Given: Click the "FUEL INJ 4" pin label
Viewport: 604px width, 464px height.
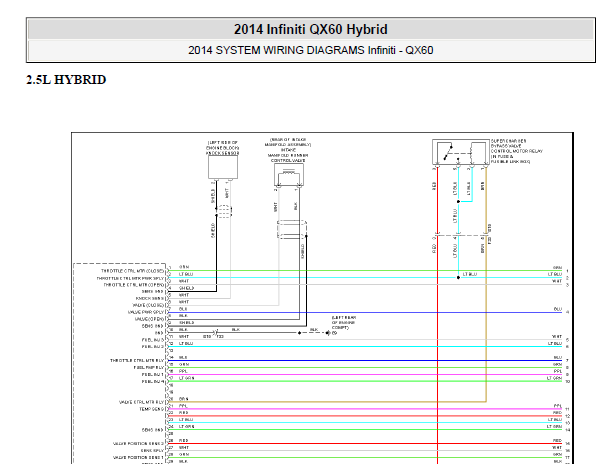Looking at the screenshot, I should (153, 382).
